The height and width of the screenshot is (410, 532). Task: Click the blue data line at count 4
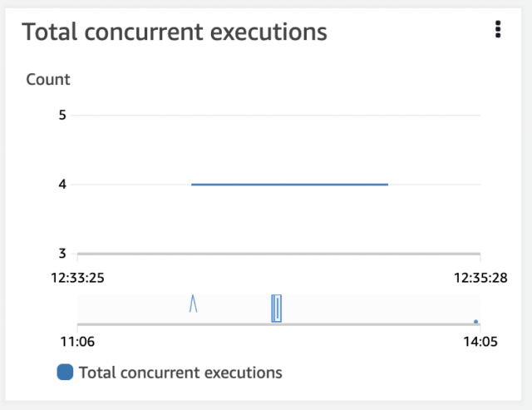pos(289,184)
